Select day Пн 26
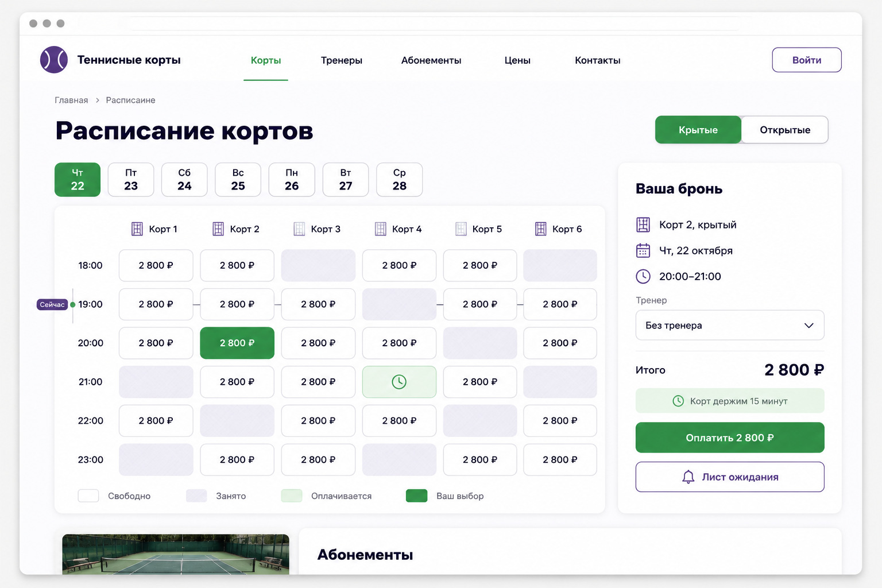Image resolution: width=882 pixels, height=588 pixels. click(x=292, y=180)
